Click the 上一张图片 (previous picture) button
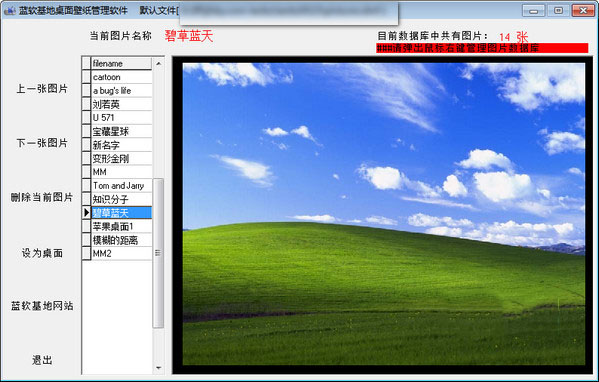The image size is (599, 382). pos(42,89)
